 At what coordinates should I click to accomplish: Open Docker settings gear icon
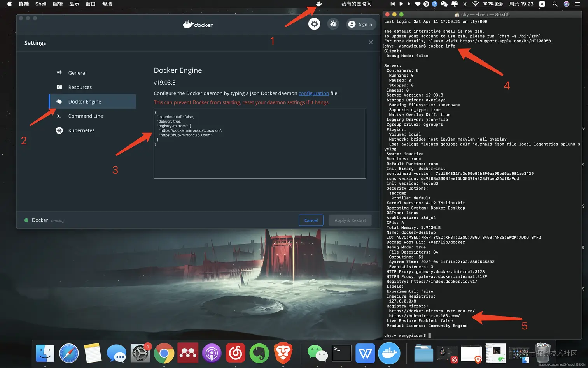coord(314,24)
